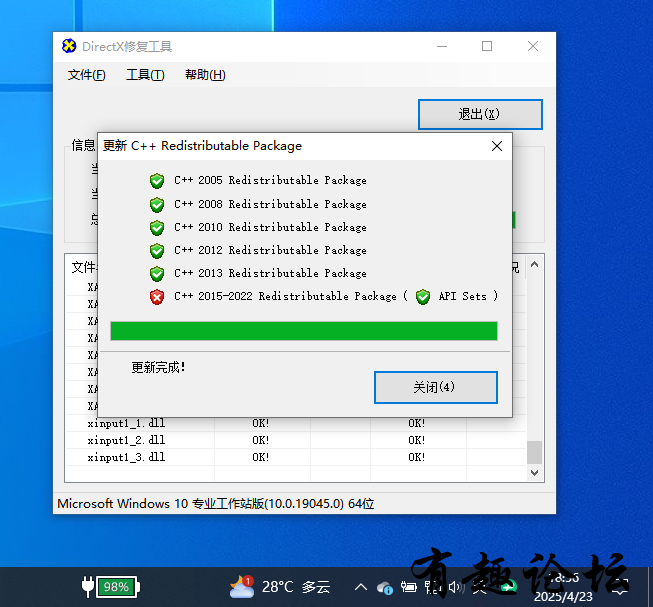Click the Windows 10 version status bar text
653x607 pixels.
tap(216, 504)
